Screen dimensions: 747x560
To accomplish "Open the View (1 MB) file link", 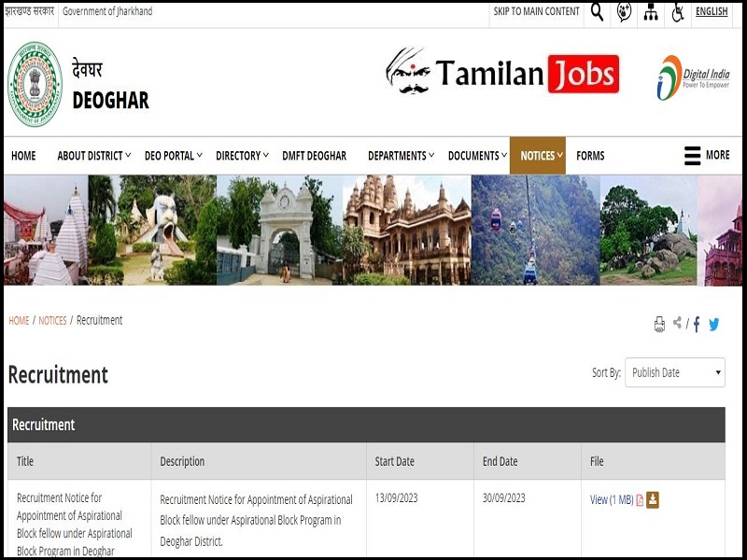I will coord(612,500).
